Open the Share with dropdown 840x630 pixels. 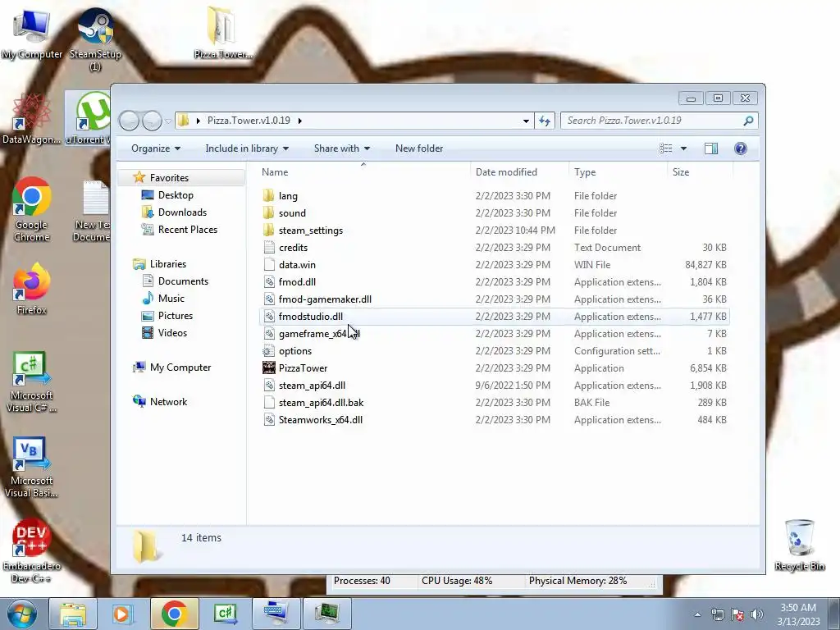[x=342, y=148]
